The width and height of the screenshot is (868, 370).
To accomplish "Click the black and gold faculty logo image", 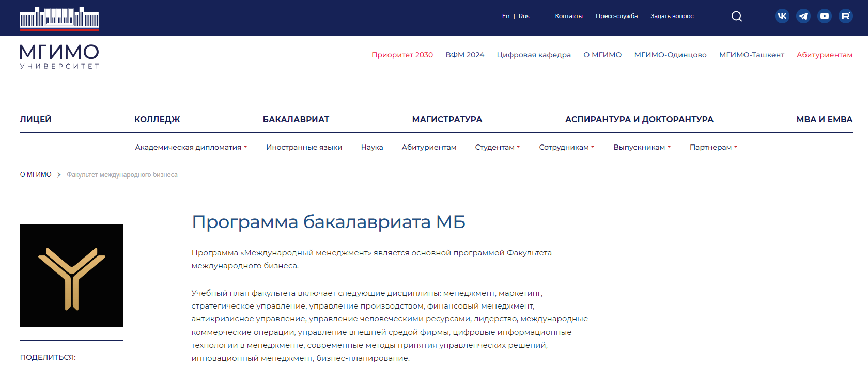I will (72, 276).
